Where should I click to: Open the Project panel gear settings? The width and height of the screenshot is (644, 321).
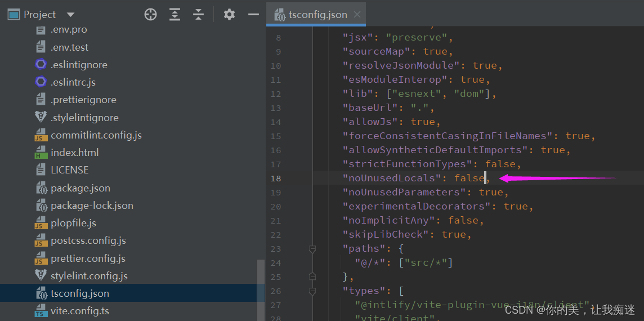pos(229,15)
